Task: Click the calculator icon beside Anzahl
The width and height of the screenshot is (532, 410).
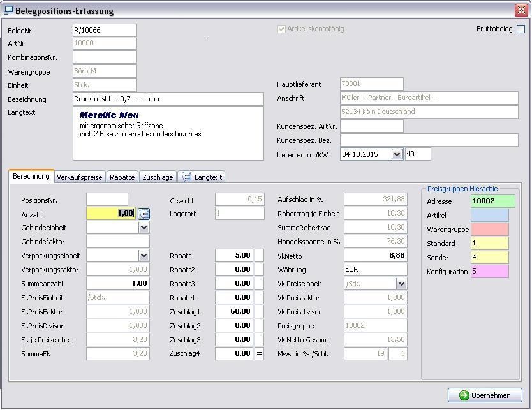Action: tap(144, 214)
